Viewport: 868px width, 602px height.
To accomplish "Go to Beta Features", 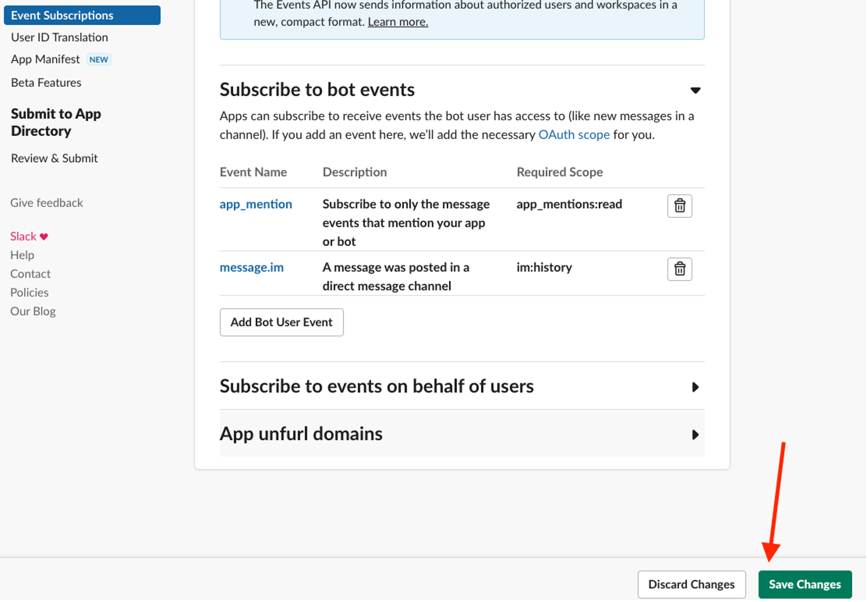I will tap(46, 82).
